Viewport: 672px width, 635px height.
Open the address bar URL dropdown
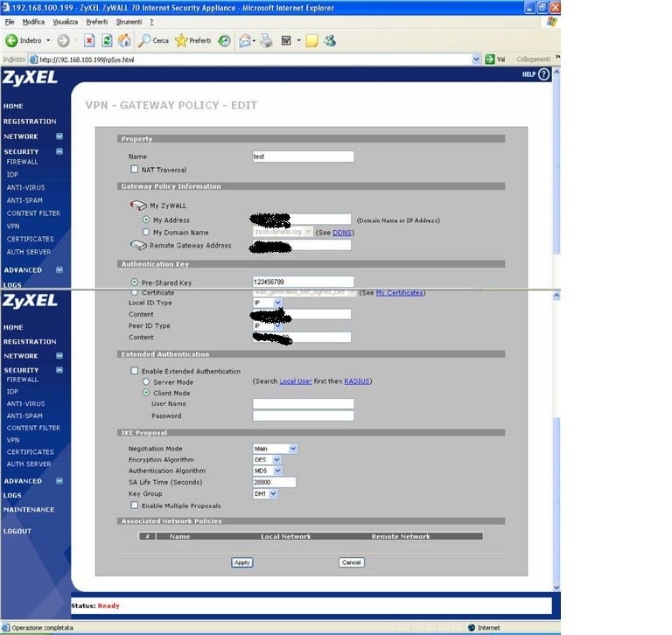click(x=476, y=59)
